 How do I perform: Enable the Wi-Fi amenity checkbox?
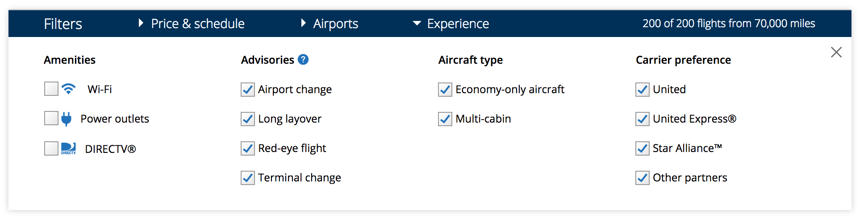click(x=51, y=89)
